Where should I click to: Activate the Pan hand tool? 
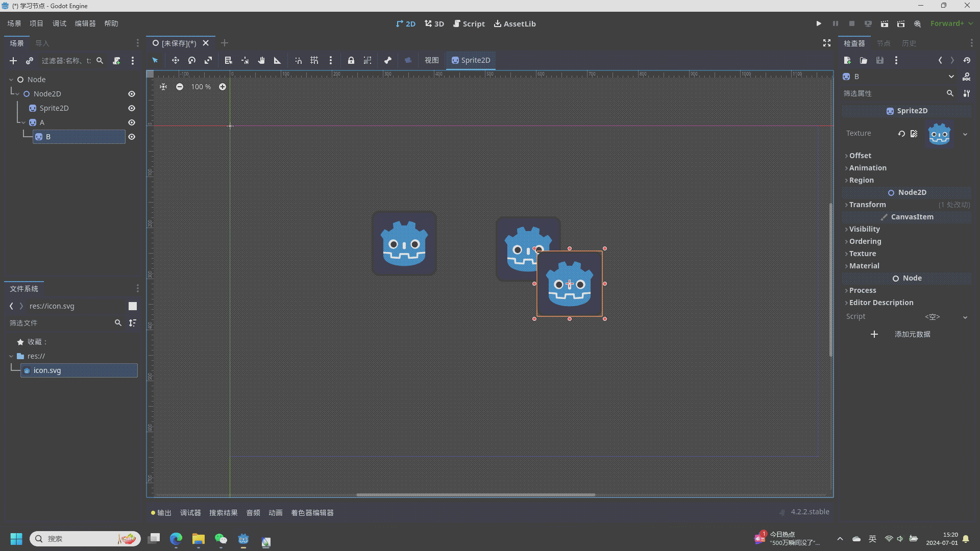point(261,60)
